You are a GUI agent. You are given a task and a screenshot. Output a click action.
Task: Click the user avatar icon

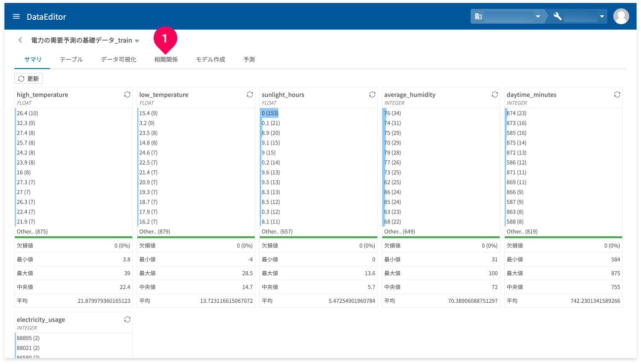[621, 16]
